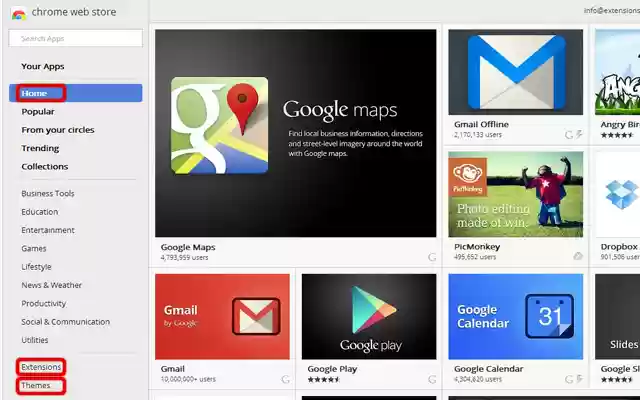This screenshot has width=640, height=400.
Task: Click the Gmail title under red tile
Action: click(173, 369)
